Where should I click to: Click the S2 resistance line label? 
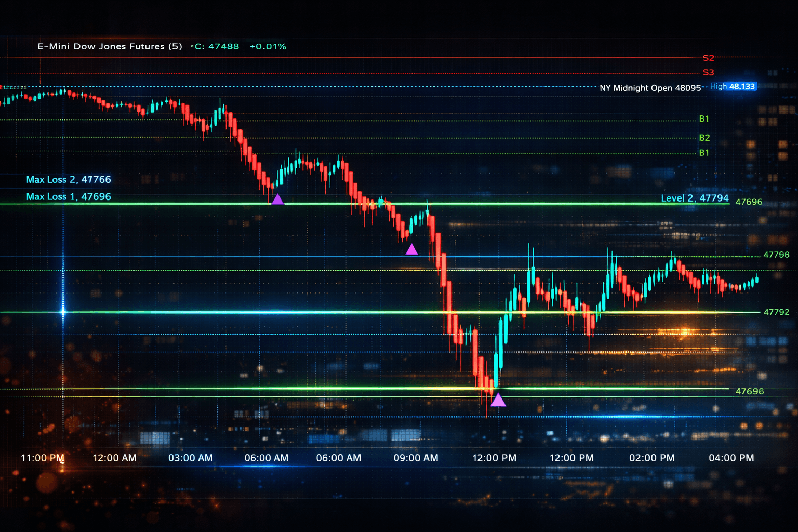(x=708, y=57)
